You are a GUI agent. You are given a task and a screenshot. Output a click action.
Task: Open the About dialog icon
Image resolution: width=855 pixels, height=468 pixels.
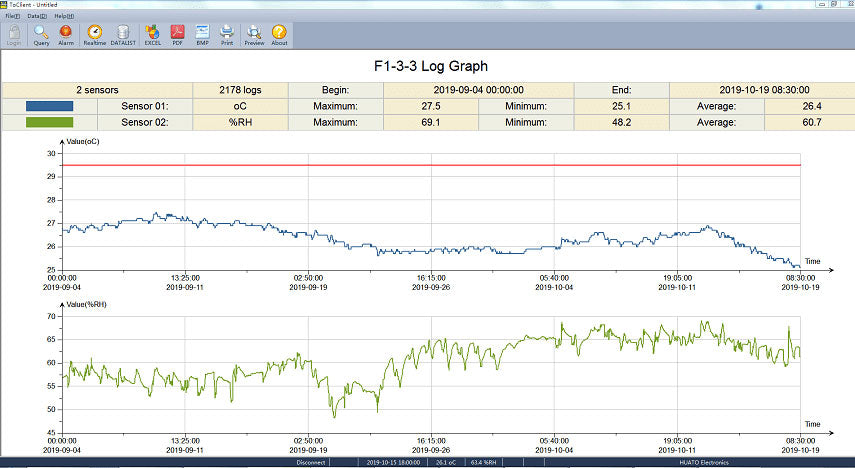click(279, 34)
